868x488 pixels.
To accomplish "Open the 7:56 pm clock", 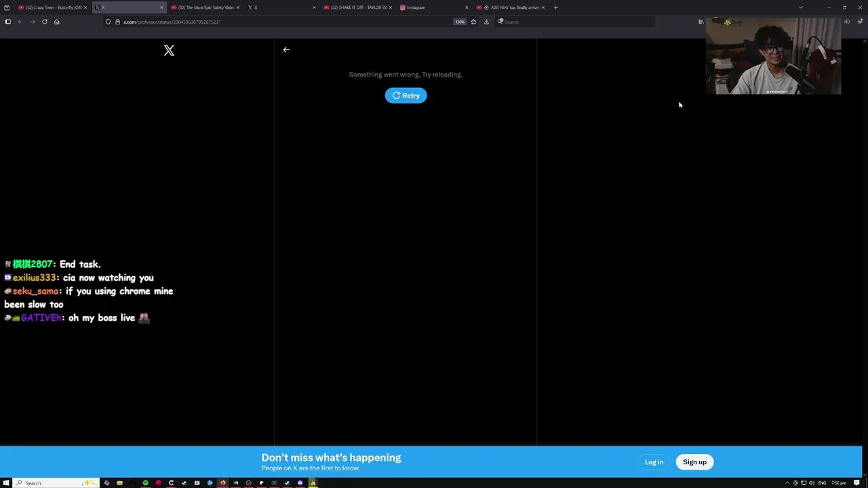I will pyautogui.click(x=840, y=483).
